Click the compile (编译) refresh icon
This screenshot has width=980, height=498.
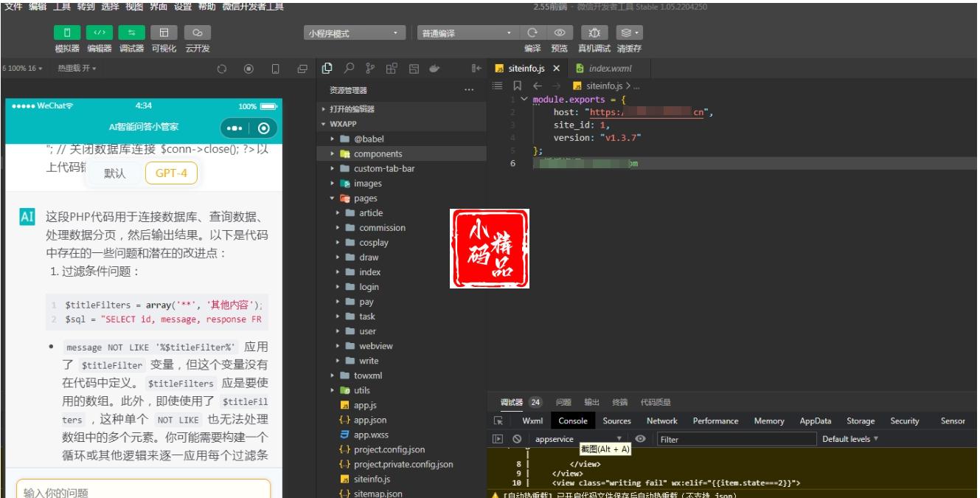[532, 33]
